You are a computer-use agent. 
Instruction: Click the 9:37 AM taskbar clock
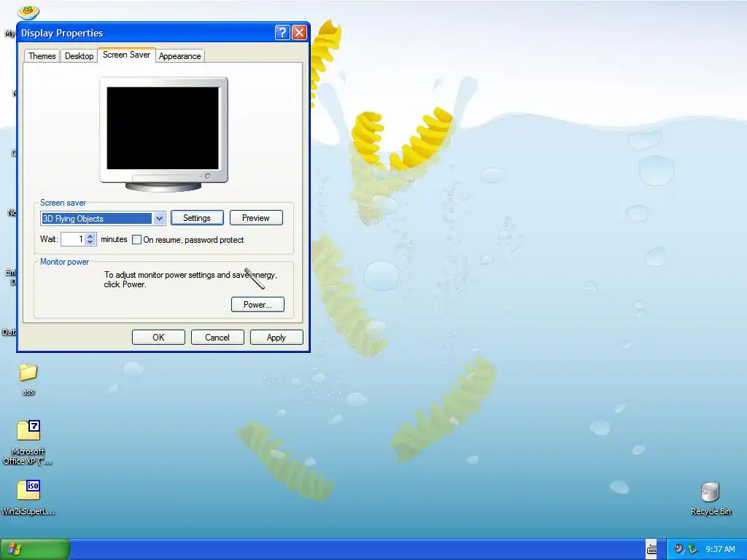[720, 549]
